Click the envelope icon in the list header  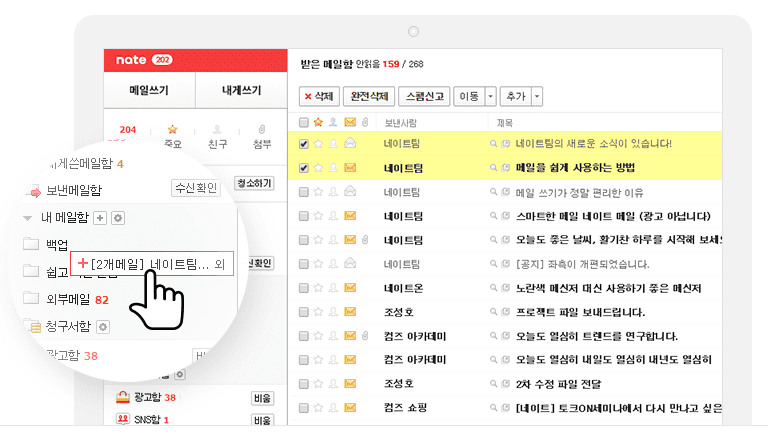point(350,122)
